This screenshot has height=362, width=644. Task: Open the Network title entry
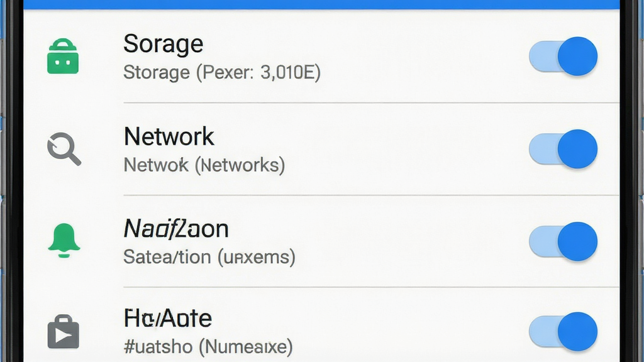169,136
